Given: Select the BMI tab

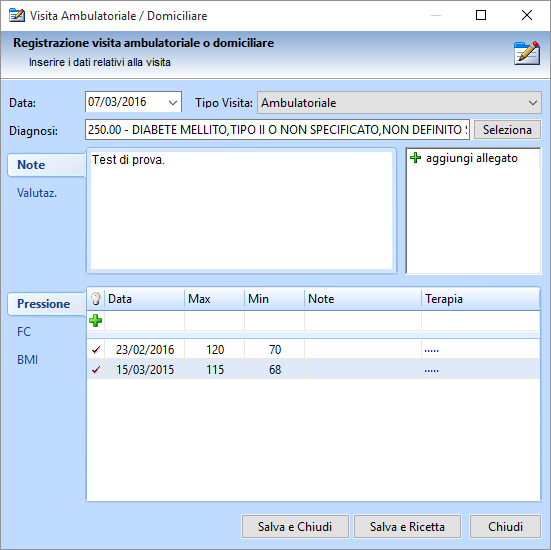Looking at the screenshot, I should pyautogui.click(x=27, y=360).
